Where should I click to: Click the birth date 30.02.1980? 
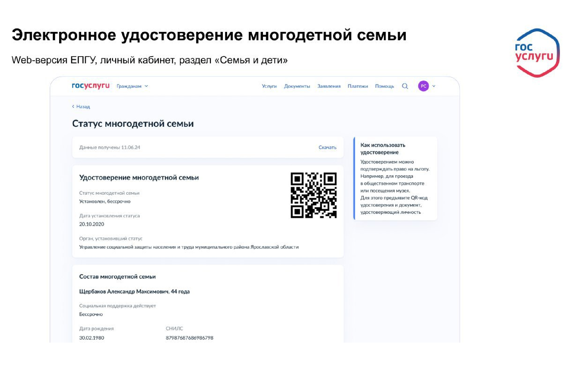pos(92,338)
